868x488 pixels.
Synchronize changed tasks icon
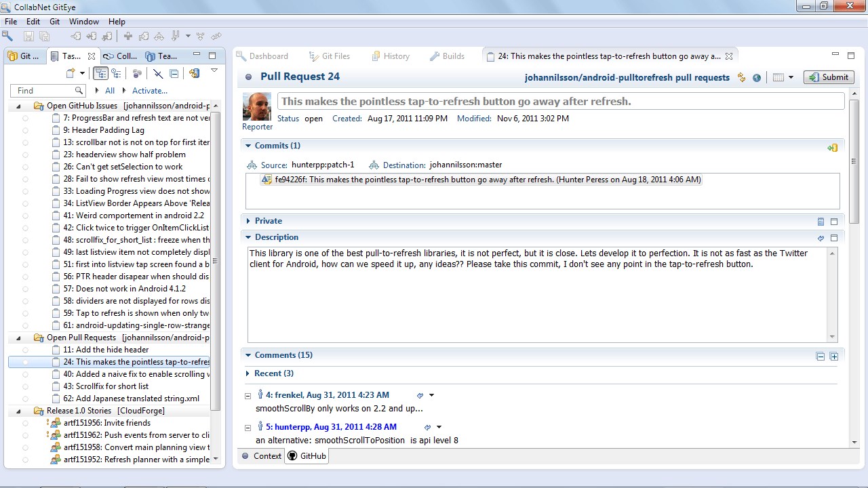click(x=195, y=73)
